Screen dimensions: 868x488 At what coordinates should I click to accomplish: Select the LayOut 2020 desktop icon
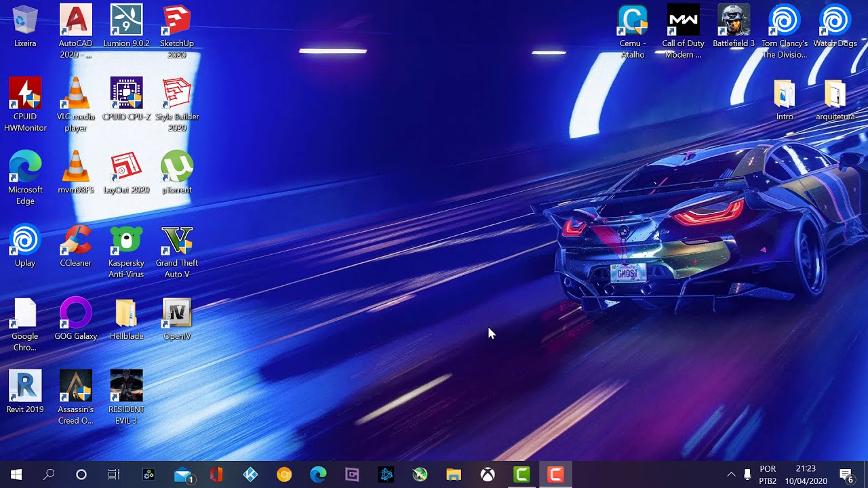click(x=126, y=173)
